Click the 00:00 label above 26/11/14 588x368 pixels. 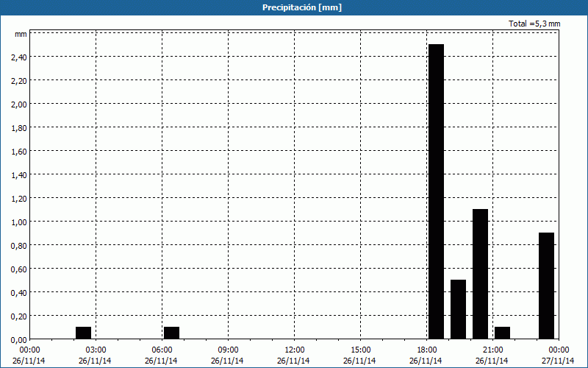point(30,350)
